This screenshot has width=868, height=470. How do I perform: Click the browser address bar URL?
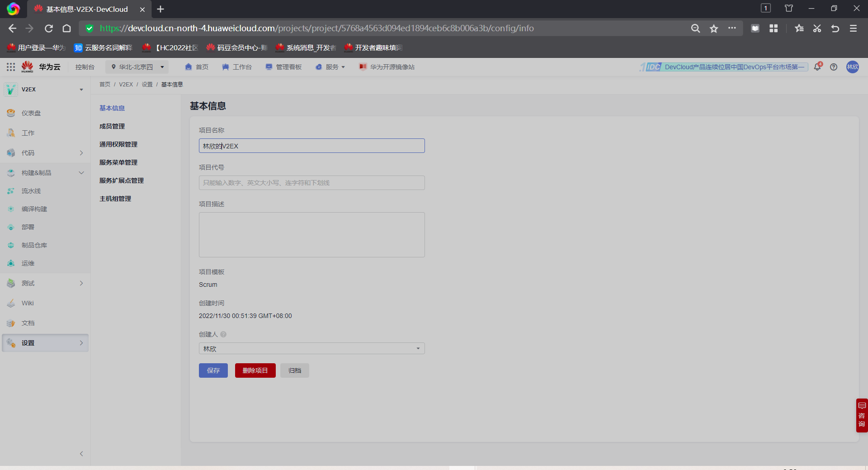pos(316,28)
